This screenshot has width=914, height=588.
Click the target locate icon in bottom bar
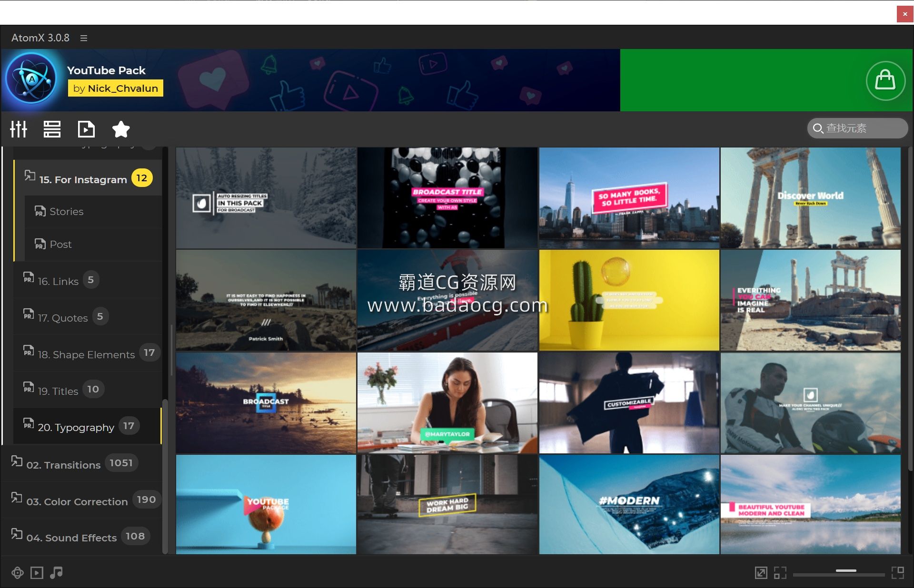click(18, 573)
